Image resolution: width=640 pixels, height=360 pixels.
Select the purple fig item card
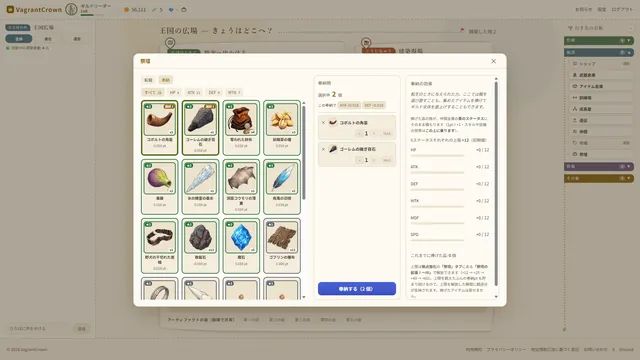click(x=160, y=187)
